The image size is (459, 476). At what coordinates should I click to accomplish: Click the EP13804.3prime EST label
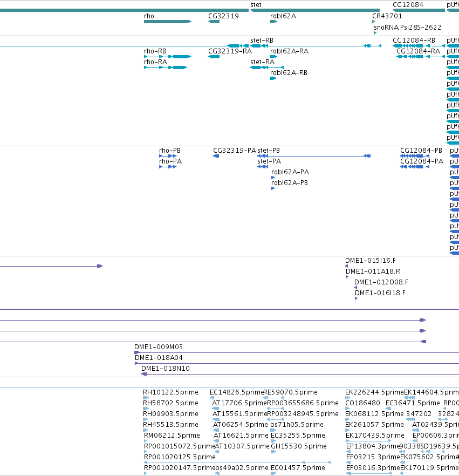pyautogui.click(x=373, y=446)
